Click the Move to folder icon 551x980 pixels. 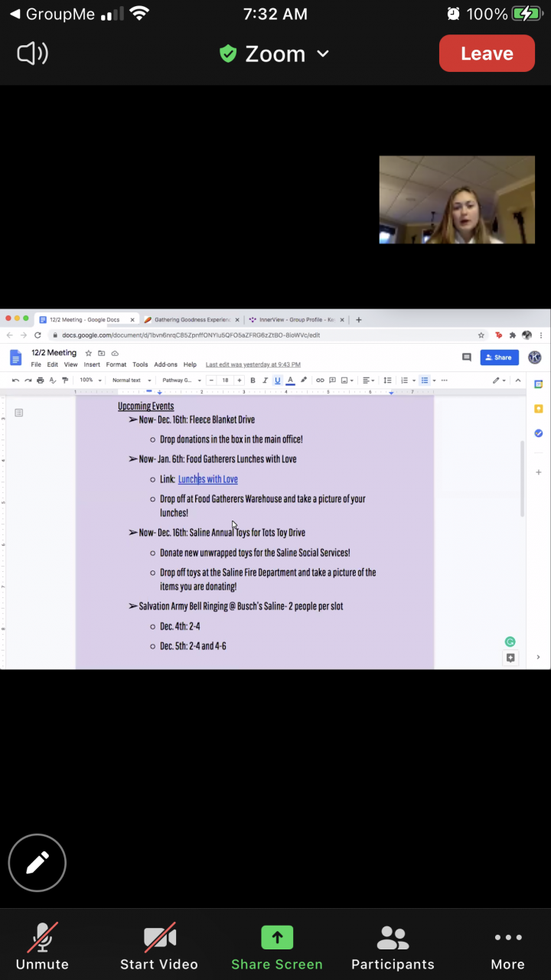101,353
